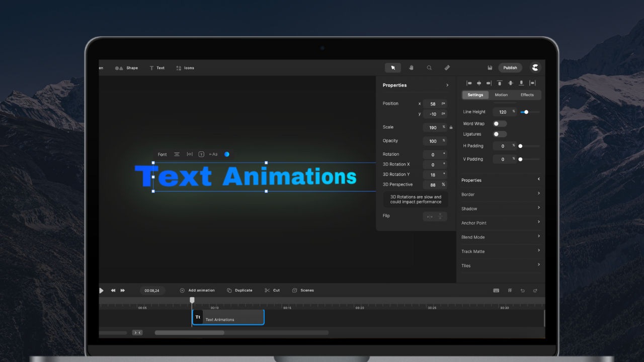Choose the ruler tool in toolbar
This screenshot has height=362, width=644.
click(447, 68)
